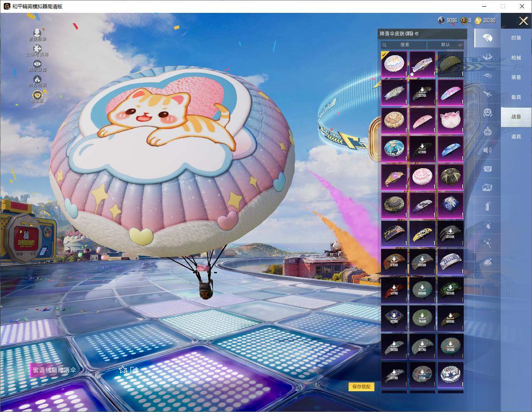Select the pink cat-ear bow parachute
Viewport: 532px width, 412px height.
click(451, 120)
